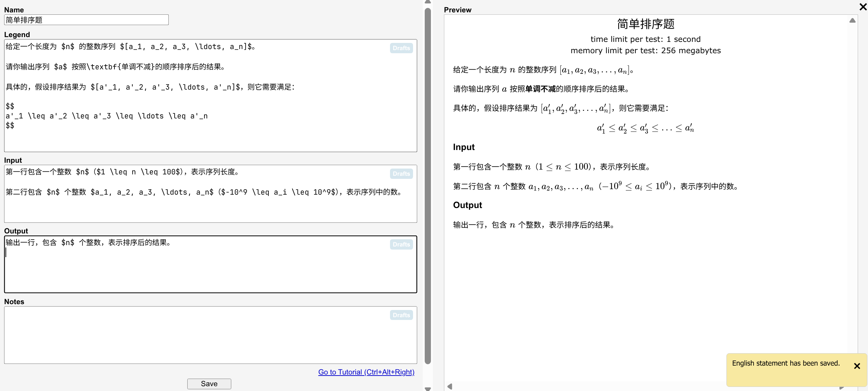The width and height of the screenshot is (868, 391).
Task: Focus the Input section text area
Action: click(x=206, y=209)
